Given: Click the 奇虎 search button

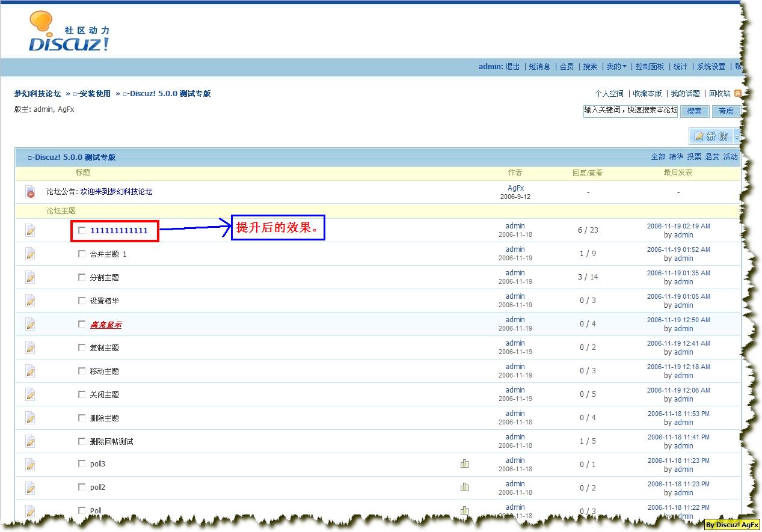Looking at the screenshot, I should (x=726, y=111).
